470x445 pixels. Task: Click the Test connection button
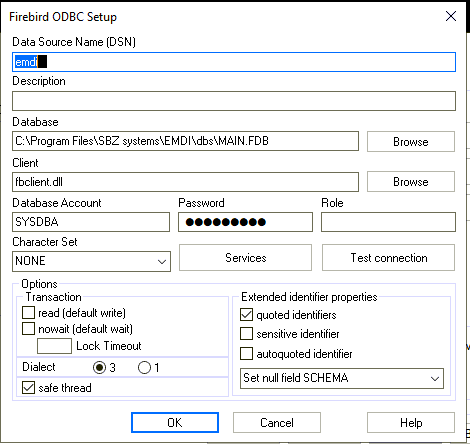388,258
